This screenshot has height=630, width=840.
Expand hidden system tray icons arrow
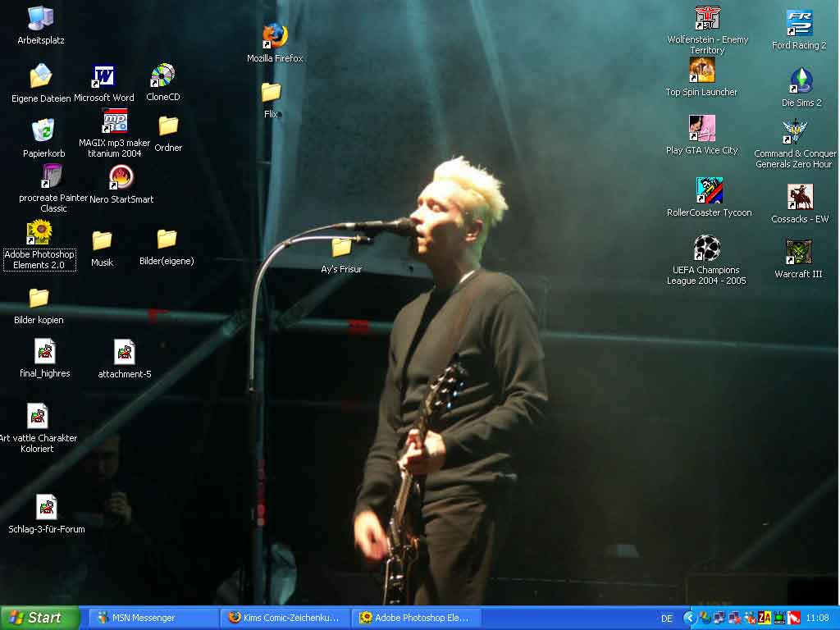pos(689,618)
